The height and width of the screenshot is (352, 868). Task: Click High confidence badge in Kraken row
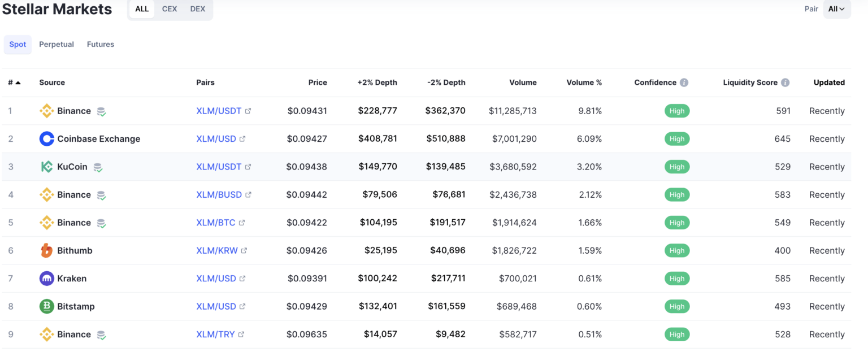(677, 279)
